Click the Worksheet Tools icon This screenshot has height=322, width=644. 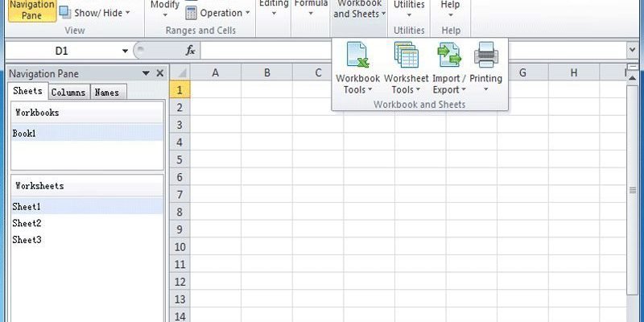point(407,55)
